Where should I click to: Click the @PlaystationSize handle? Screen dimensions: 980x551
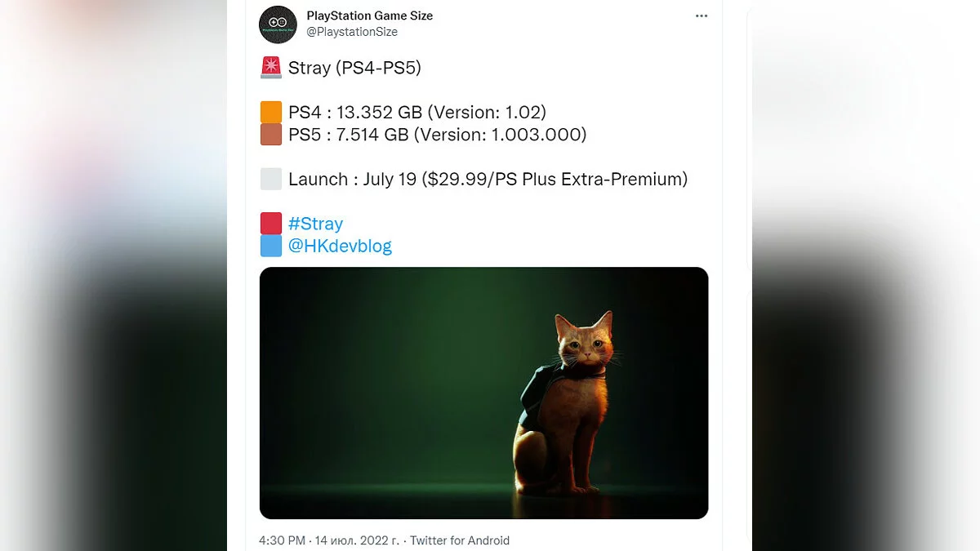coord(352,32)
